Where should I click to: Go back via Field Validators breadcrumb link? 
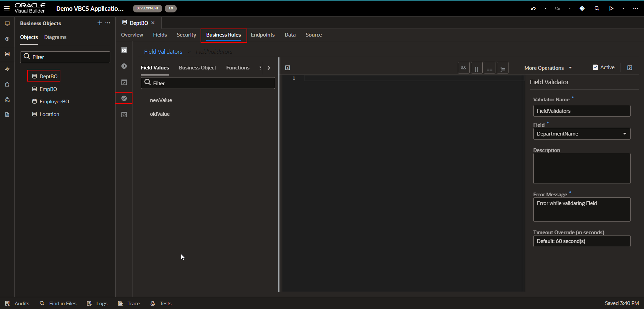coord(163,52)
